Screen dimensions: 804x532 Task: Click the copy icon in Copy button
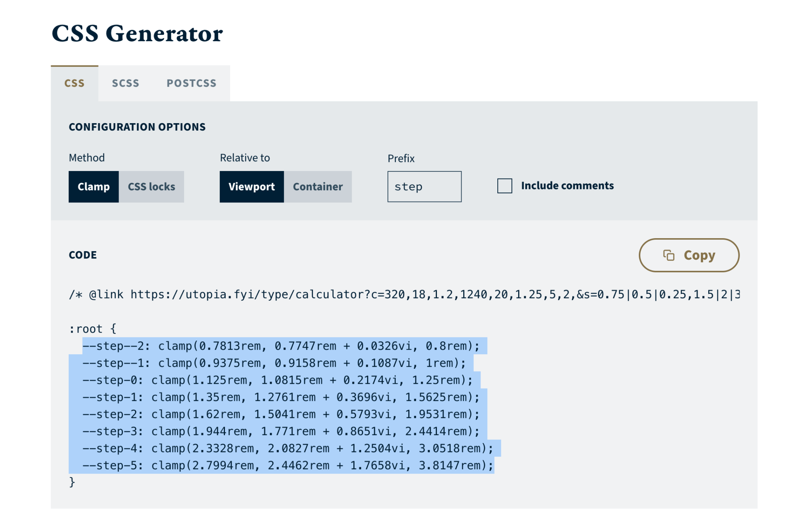[x=669, y=255]
